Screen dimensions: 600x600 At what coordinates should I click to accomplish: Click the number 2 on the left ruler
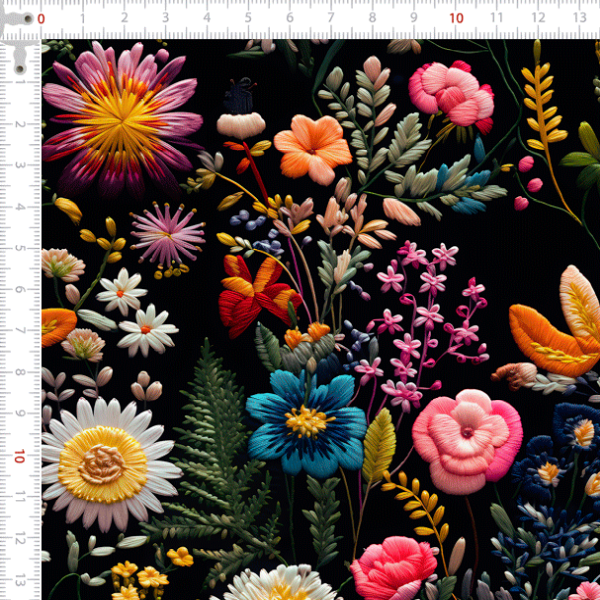coord(20,124)
